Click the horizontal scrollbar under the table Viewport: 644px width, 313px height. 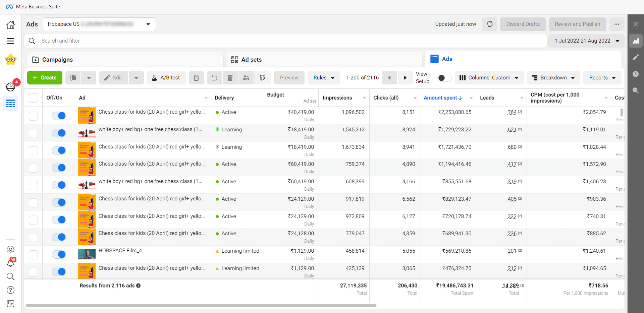click(201, 306)
